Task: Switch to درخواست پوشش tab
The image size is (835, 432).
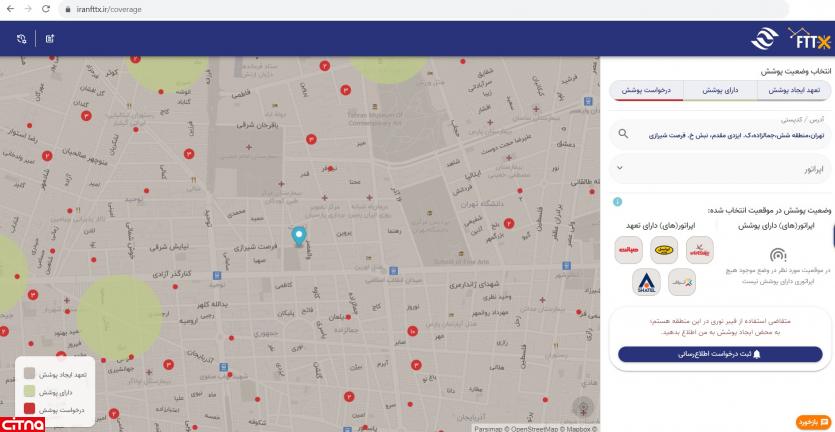Action: (x=646, y=90)
